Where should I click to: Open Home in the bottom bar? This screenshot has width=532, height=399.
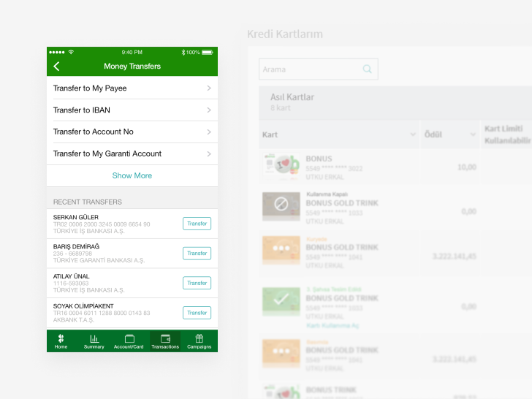(x=61, y=341)
